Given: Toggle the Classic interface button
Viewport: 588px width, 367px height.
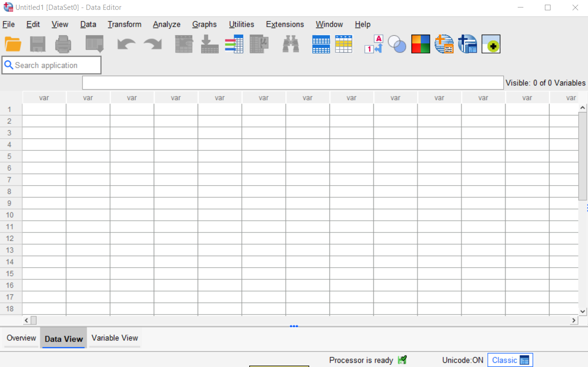Looking at the screenshot, I should pyautogui.click(x=510, y=360).
